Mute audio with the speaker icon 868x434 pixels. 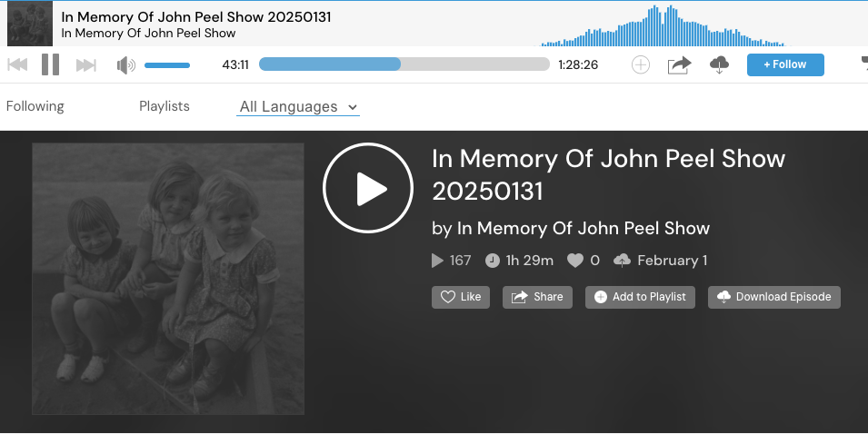(126, 65)
